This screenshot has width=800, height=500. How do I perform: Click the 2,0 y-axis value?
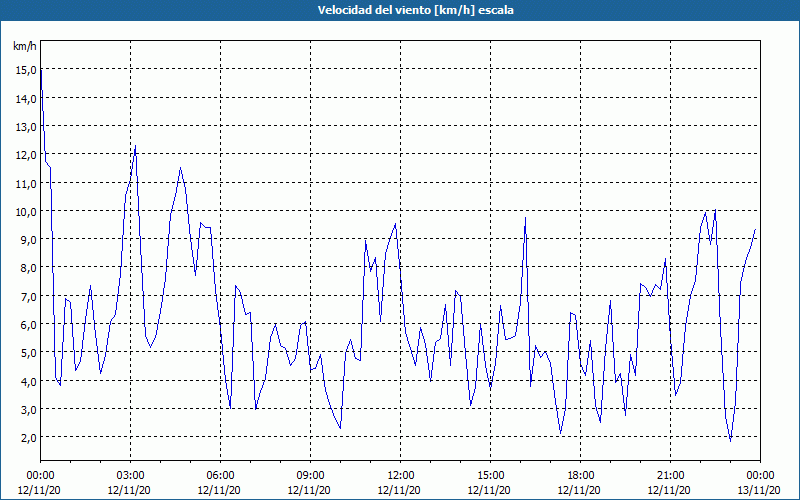[28, 438]
